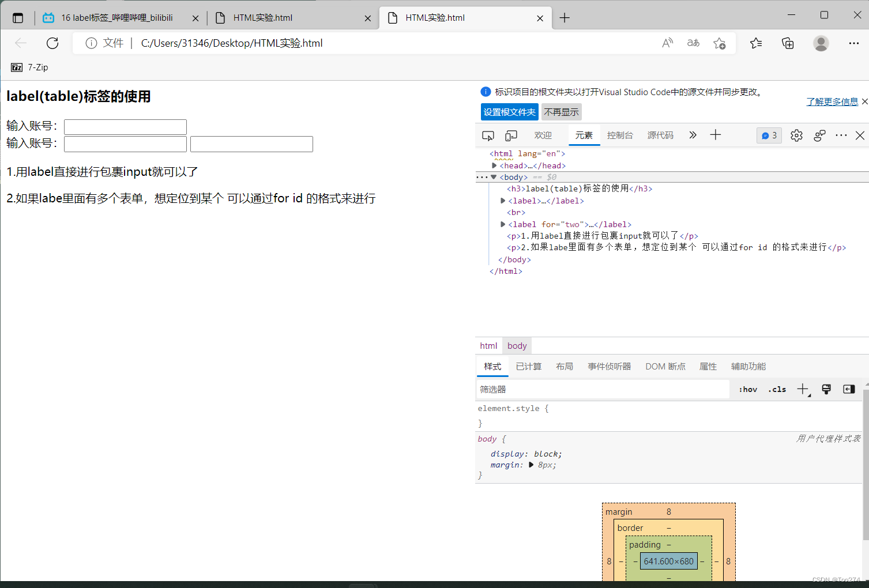Dismiss the Visual Studio Code info banner
This screenshot has height=588, width=869.
pos(864,101)
